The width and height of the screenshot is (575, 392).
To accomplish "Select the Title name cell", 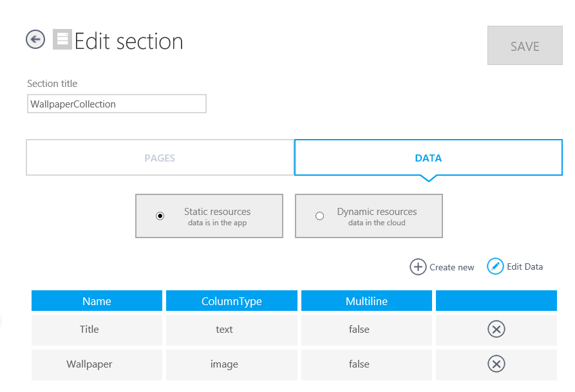I will [x=90, y=330].
